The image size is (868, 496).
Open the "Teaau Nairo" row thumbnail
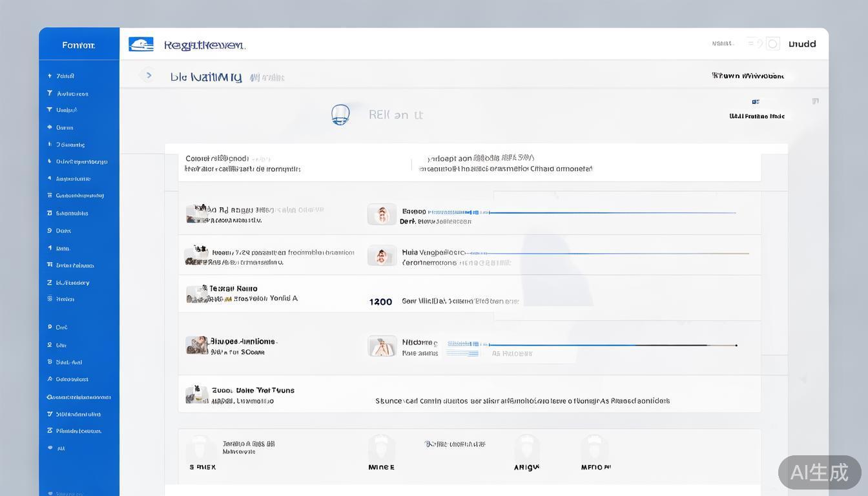pos(196,294)
